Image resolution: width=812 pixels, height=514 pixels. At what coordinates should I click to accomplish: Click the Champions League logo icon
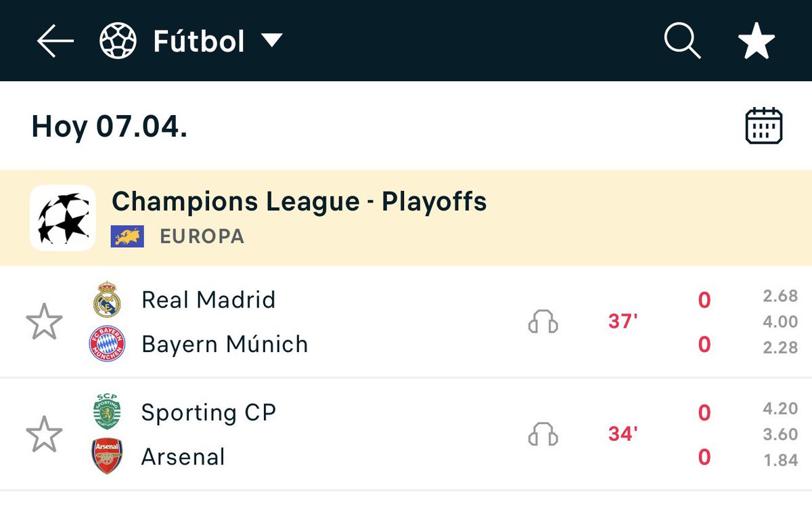(63, 218)
